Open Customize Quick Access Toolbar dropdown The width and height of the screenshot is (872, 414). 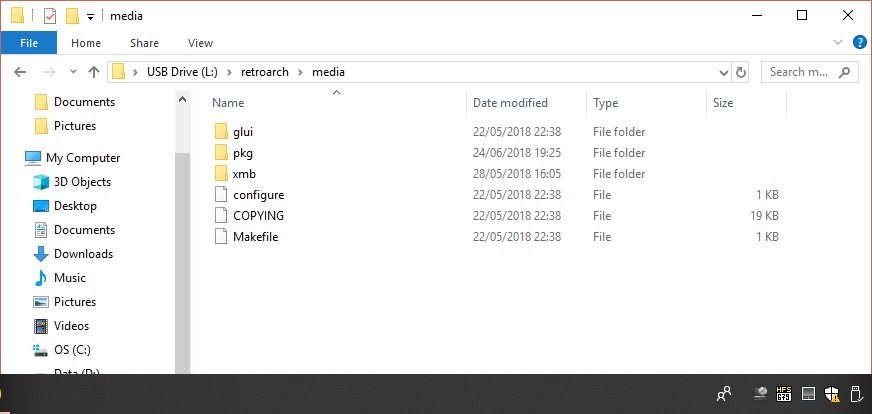coord(90,17)
